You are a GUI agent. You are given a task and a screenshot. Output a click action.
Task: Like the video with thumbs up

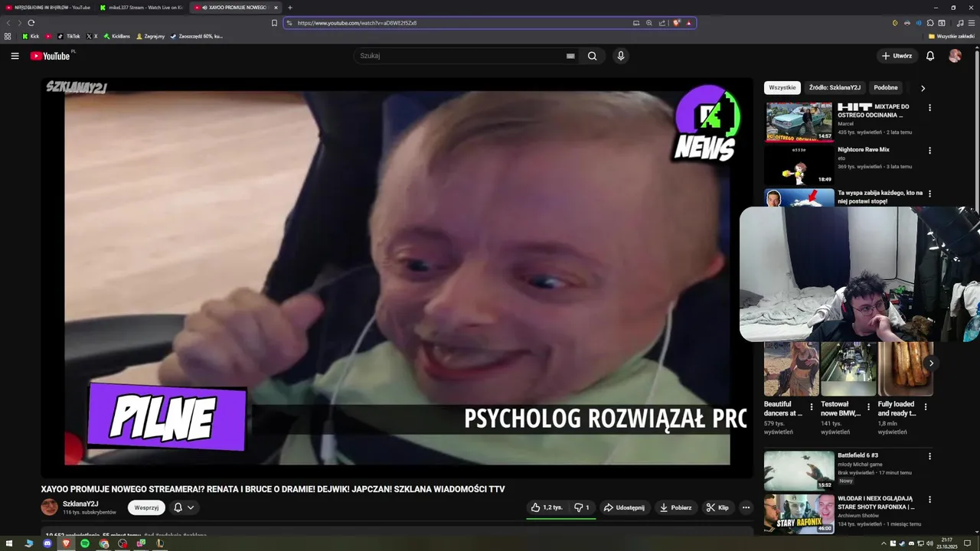547,507
